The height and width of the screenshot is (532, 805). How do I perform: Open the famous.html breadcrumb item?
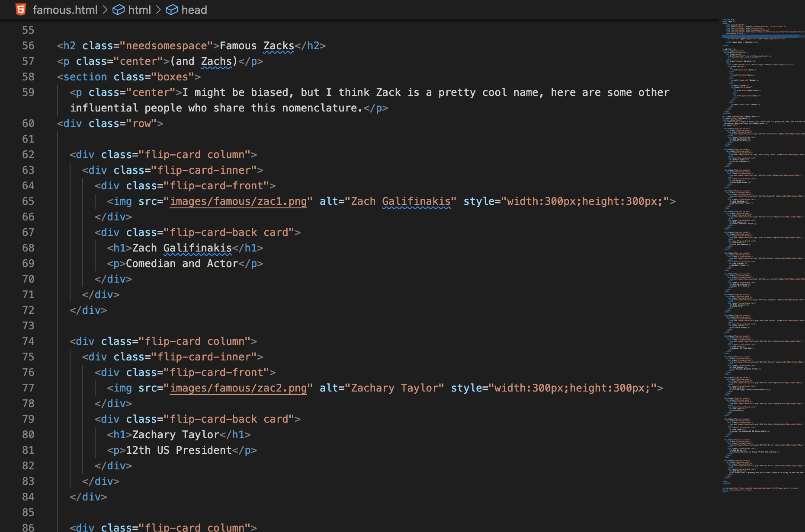pos(65,10)
